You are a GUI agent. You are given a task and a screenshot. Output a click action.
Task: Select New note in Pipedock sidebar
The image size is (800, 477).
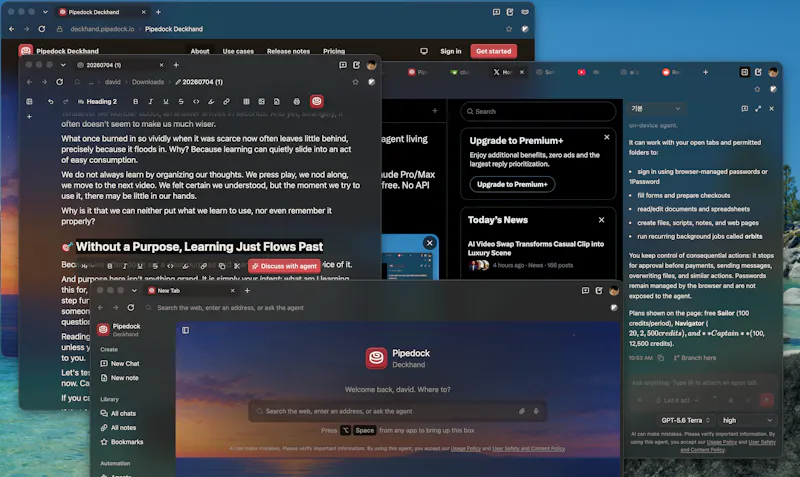(x=119, y=378)
